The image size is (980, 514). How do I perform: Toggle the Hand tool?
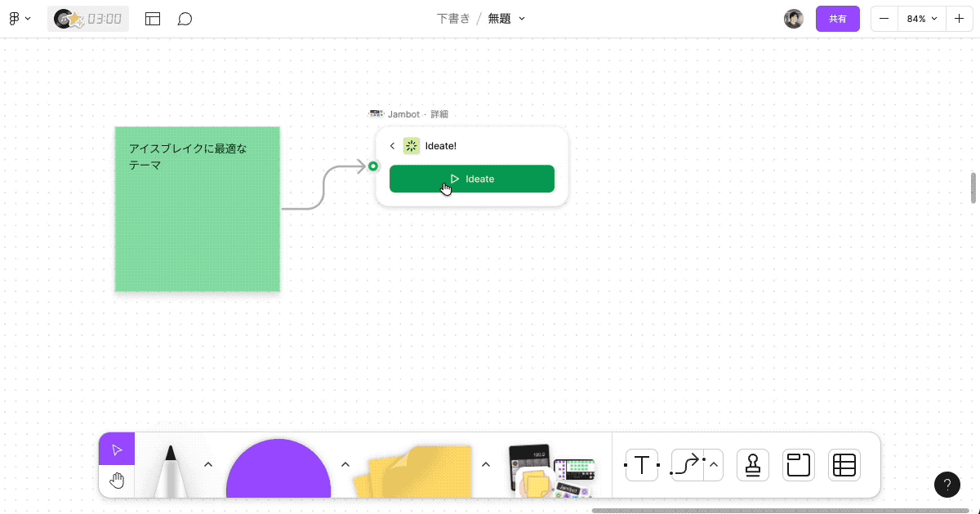(116, 479)
